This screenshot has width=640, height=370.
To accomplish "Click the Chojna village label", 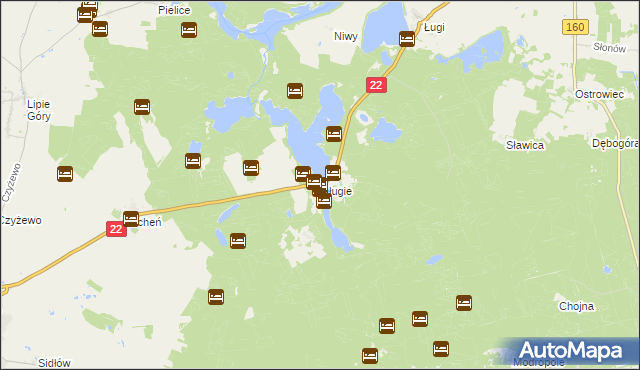I will point(576,306).
